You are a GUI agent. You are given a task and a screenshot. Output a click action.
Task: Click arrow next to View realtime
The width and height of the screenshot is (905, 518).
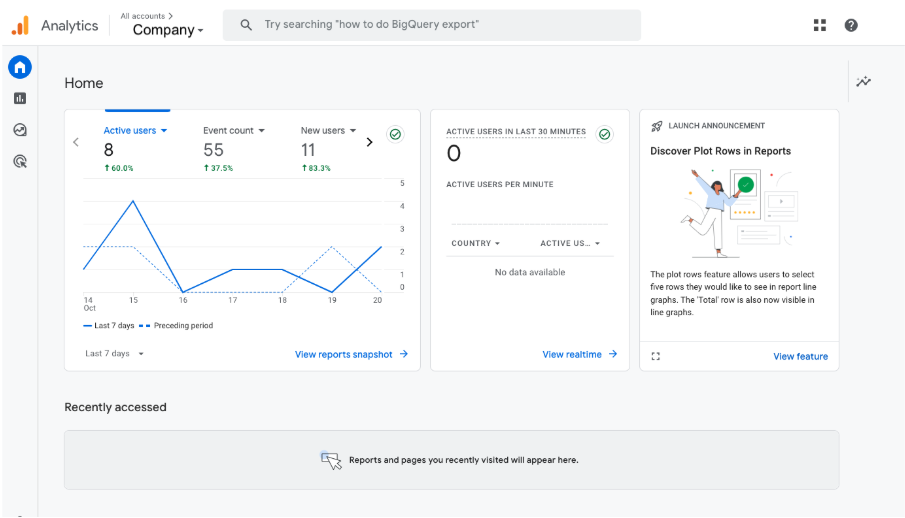(x=613, y=354)
